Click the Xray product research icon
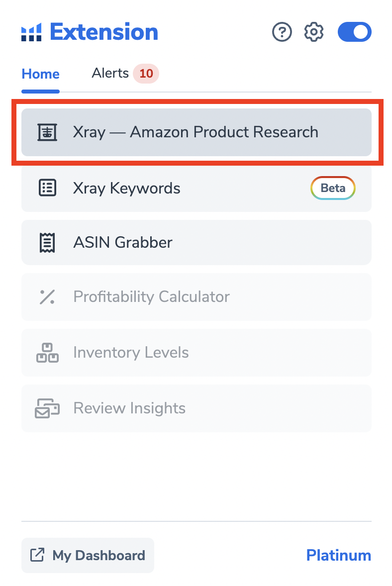Image resolution: width=392 pixels, height=586 pixels. click(x=47, y=132)
